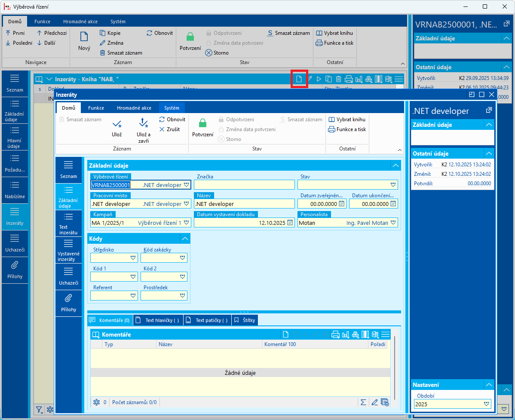Collapse Nastavení panel section

(489, 385)
